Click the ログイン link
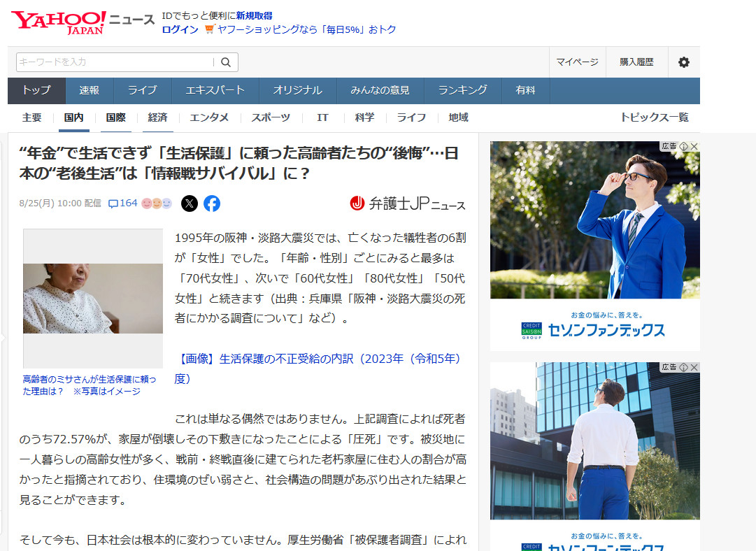756x551 pixels. click(x=180, y=29)
